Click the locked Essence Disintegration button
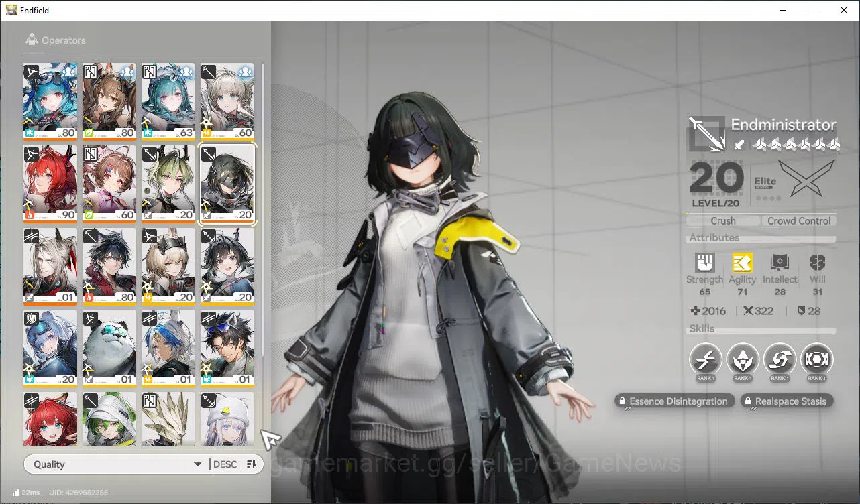Image resolution: width=860 pixels, height=504 pixels. tap(674, 401)
